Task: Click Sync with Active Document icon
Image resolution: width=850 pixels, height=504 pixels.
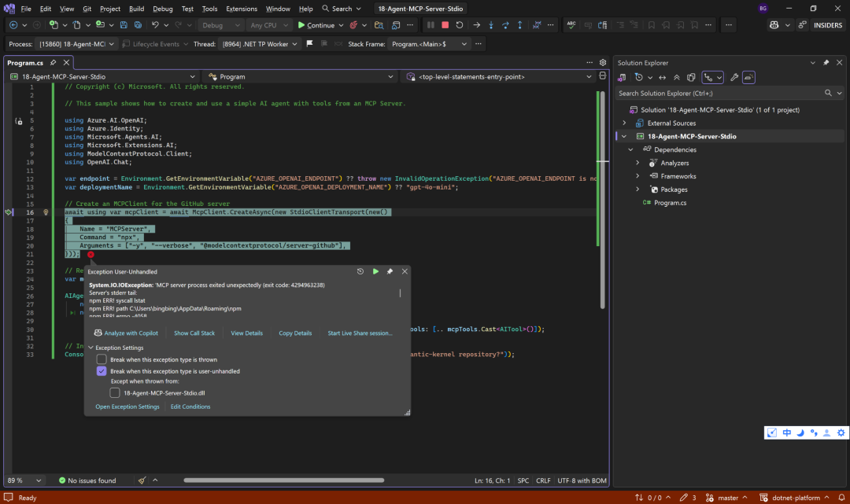Action: [x=662, y=77]
